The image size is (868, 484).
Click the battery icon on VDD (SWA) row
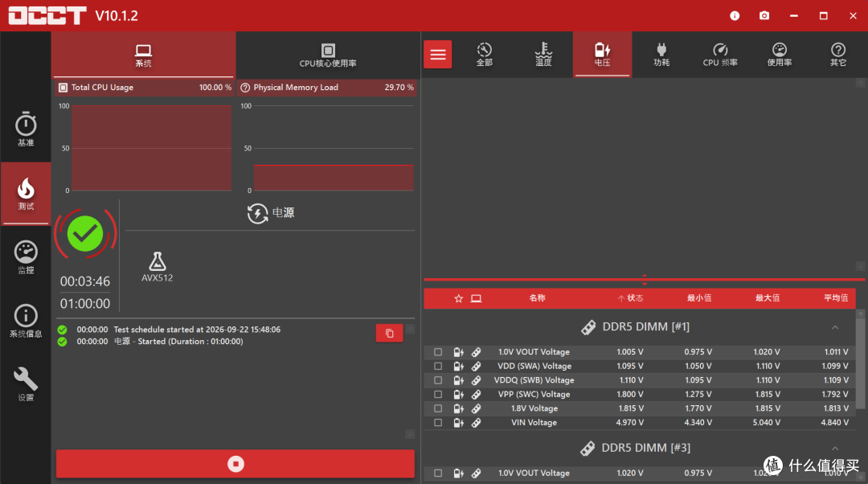point(458,366)
